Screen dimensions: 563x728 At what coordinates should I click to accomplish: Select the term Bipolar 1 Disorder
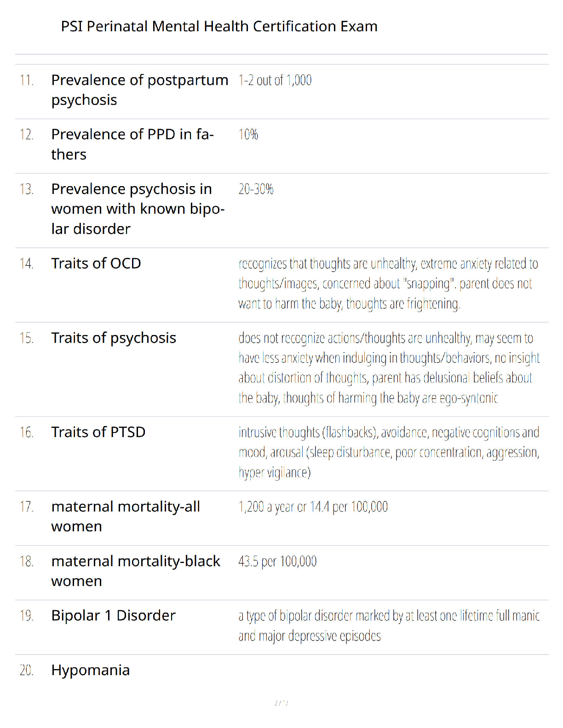coord(113,615)
